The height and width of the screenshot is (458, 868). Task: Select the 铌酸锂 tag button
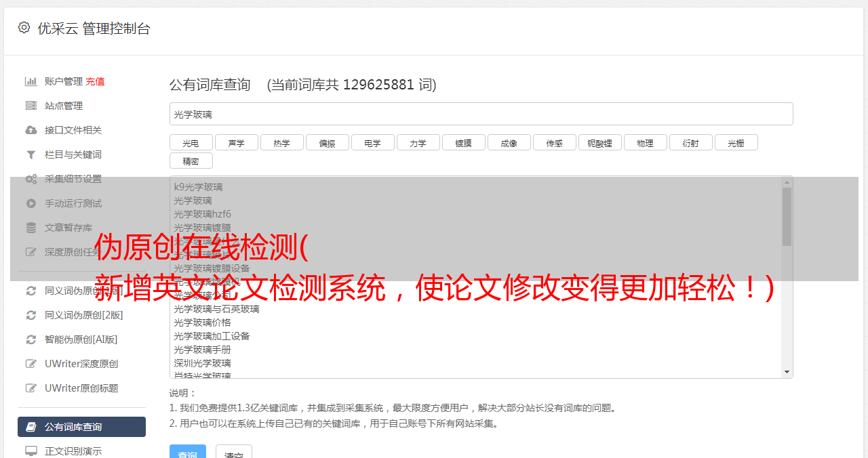click(x=599, y=142)
